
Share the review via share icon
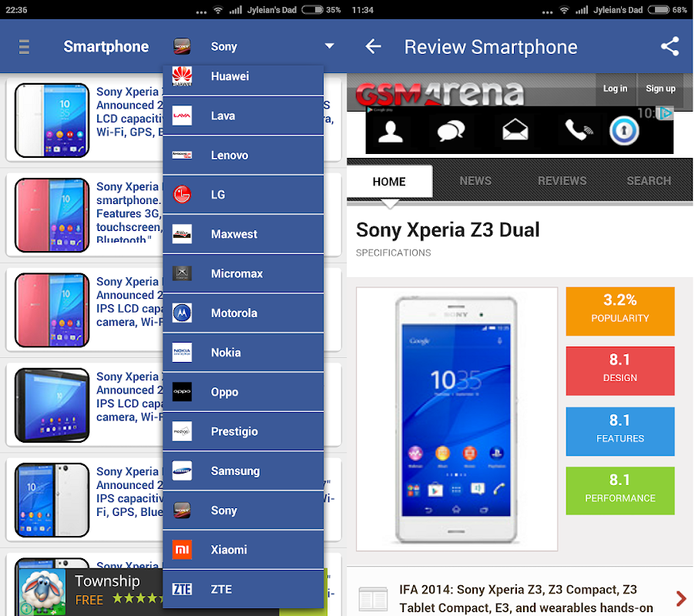click(x=670, y=46)
